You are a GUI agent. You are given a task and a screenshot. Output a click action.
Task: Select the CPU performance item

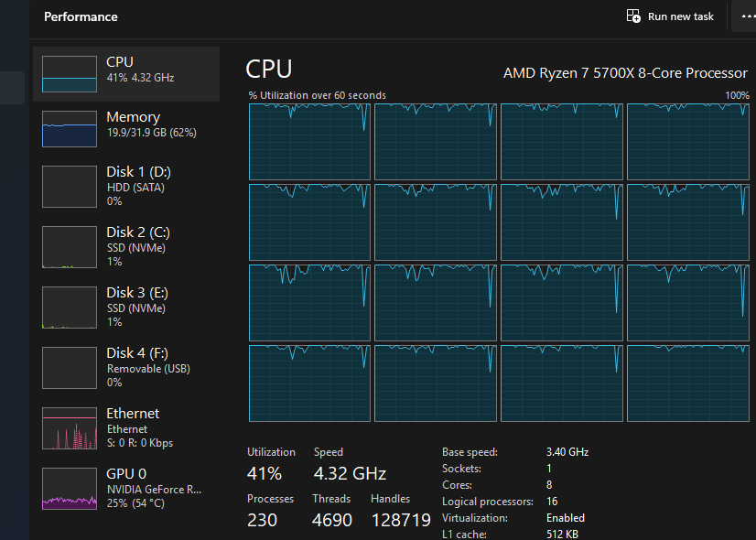pyautogui.click(x=126, y=74)
